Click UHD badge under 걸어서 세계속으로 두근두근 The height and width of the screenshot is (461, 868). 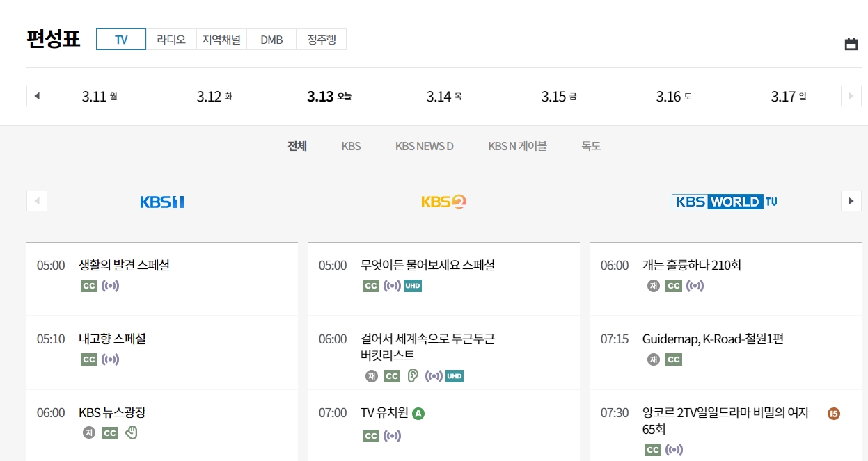(x=455, y=376)
